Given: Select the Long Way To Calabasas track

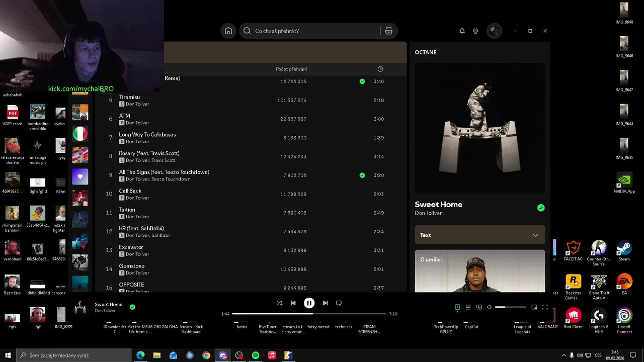Looking at the screenshot, I should [251, 138].
